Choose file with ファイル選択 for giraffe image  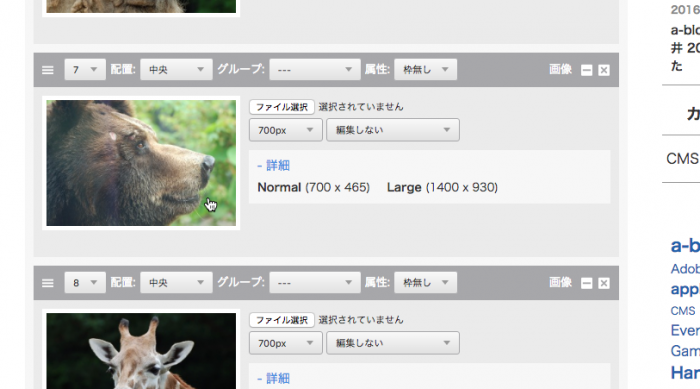[282, 320]
